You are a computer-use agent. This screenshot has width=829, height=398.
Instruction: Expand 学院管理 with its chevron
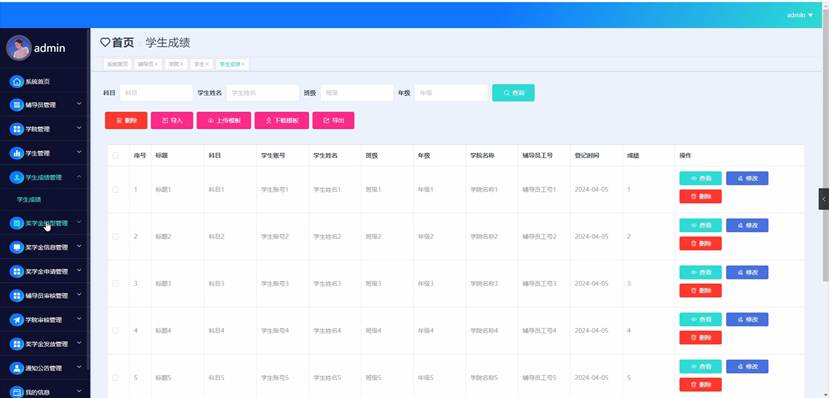pos(79,128)
